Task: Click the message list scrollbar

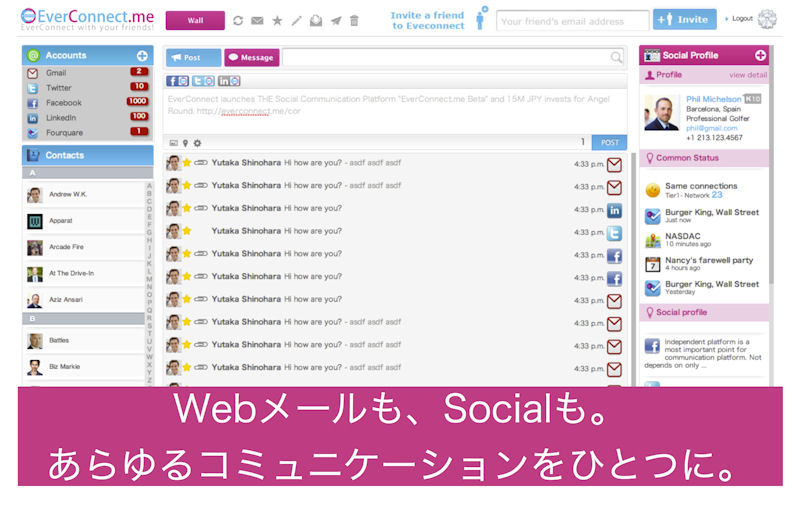Action: pyautogui.click(x=633, y=268)
